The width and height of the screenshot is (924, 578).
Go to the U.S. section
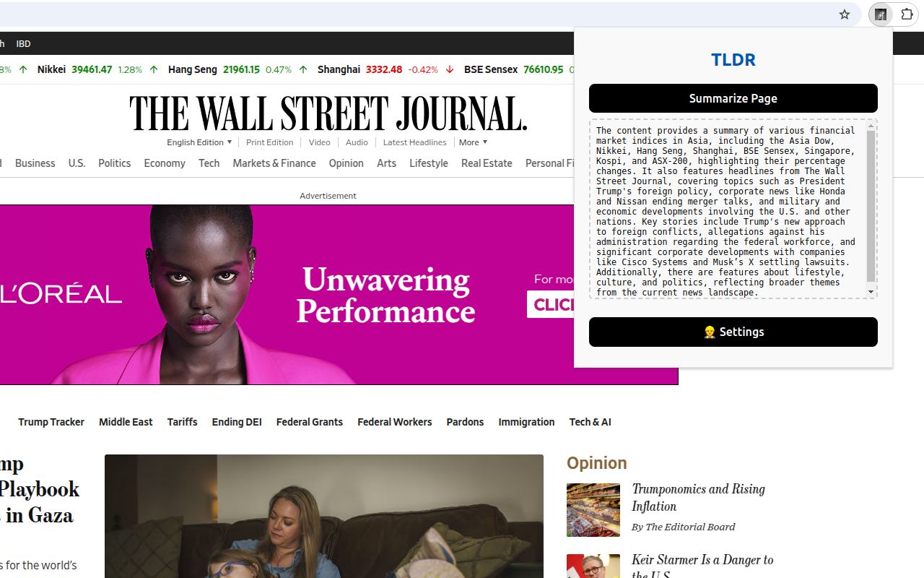(77, 163)
